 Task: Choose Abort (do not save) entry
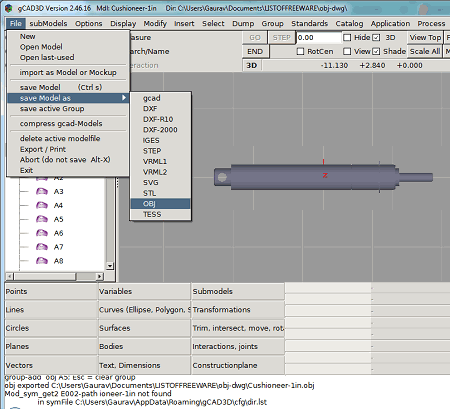[68, 160]
